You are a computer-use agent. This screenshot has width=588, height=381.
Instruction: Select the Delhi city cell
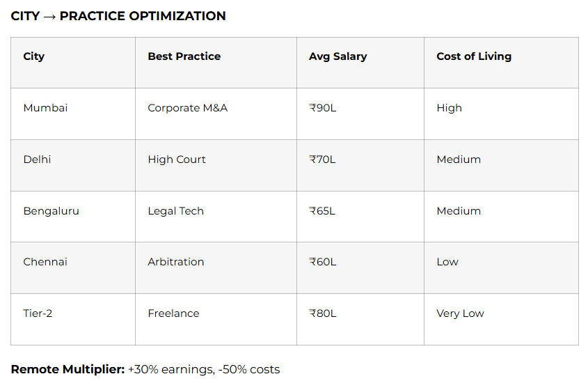coord(37,160)
